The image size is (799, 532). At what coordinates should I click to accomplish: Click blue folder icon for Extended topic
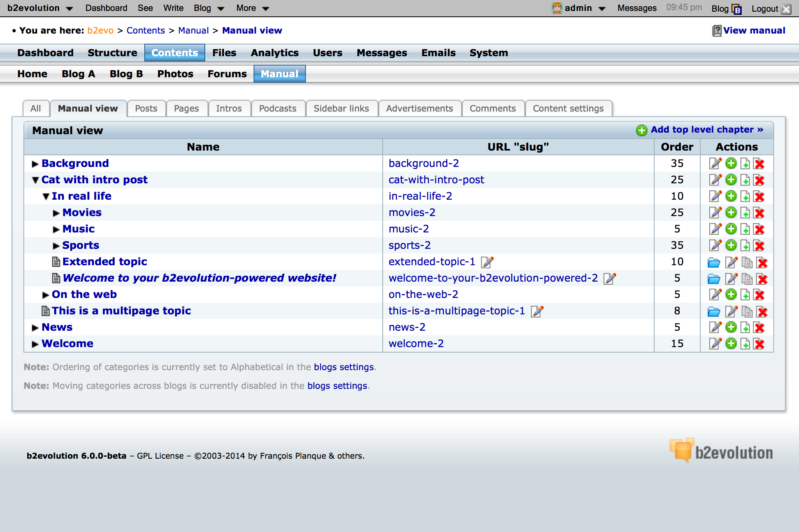714,262
